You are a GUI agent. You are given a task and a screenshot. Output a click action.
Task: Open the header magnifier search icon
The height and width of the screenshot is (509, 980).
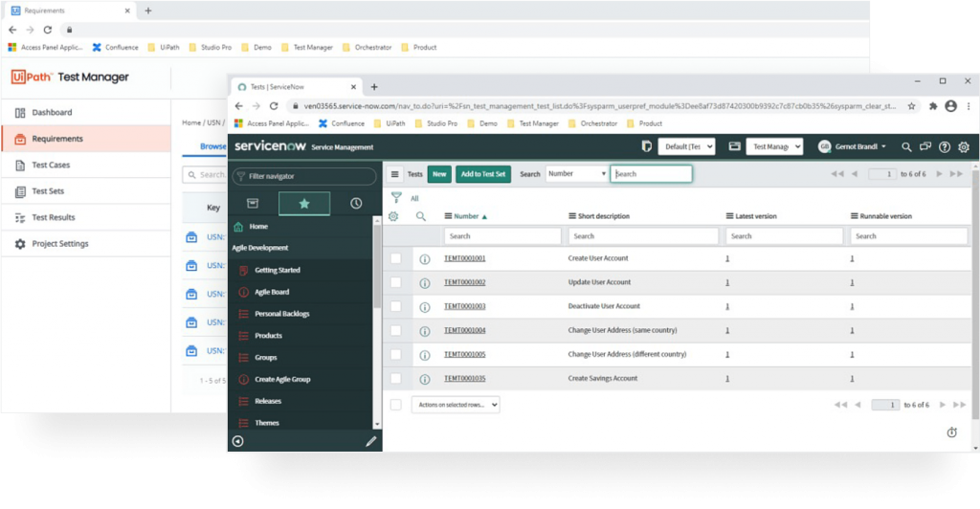(906, 147)
